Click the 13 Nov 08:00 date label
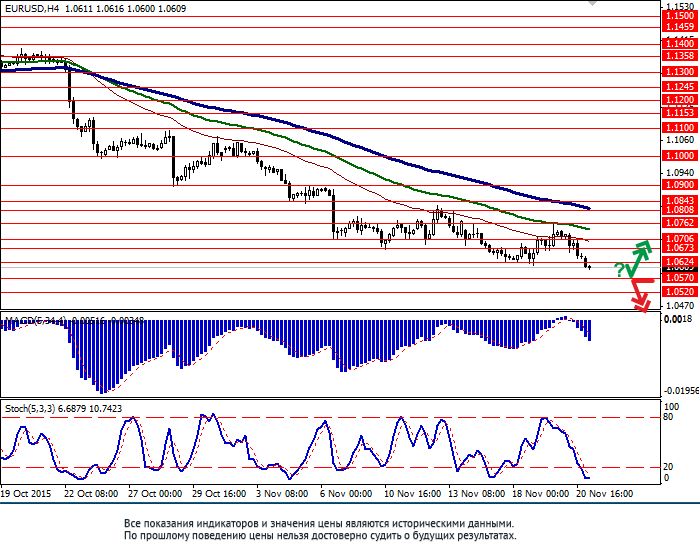The image size is (700, 552). pyautogui.click(x=477, y=494)
